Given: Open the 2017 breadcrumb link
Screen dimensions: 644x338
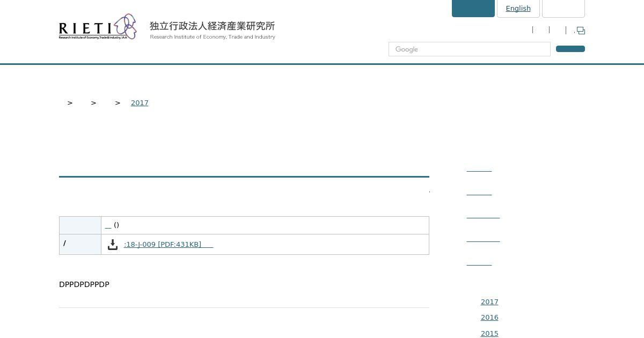Looking at the screenshot, I should coord(140,103).
